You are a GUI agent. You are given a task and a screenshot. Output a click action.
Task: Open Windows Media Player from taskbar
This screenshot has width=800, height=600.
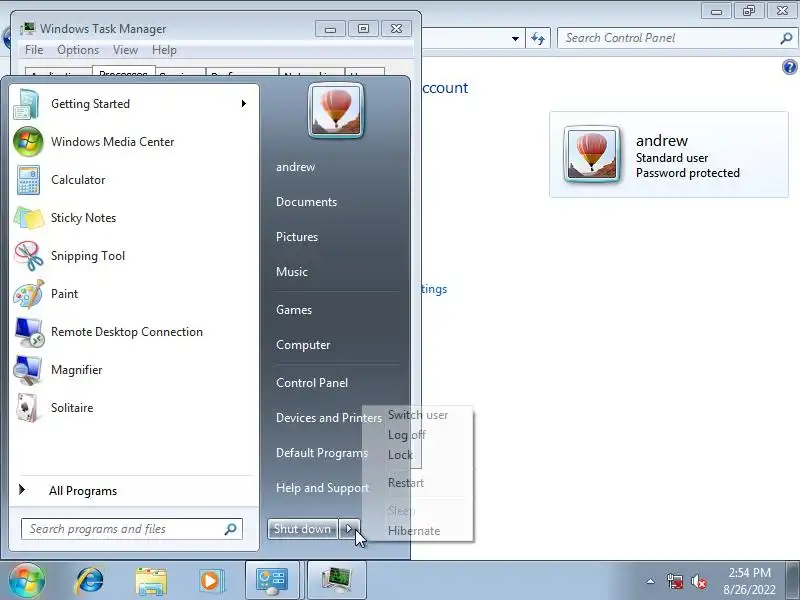[x=210, y=581]
